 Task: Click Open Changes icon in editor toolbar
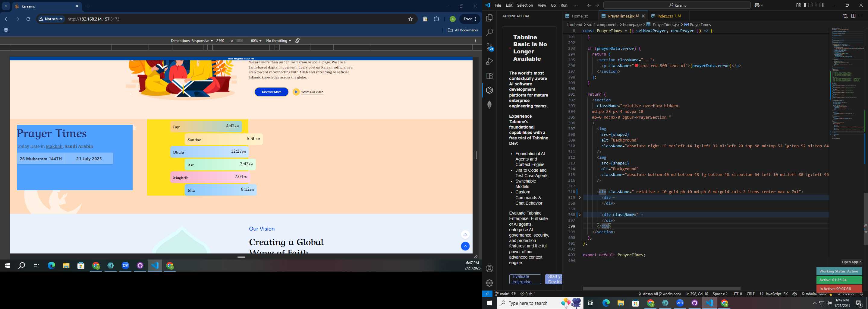click(845, 16)
